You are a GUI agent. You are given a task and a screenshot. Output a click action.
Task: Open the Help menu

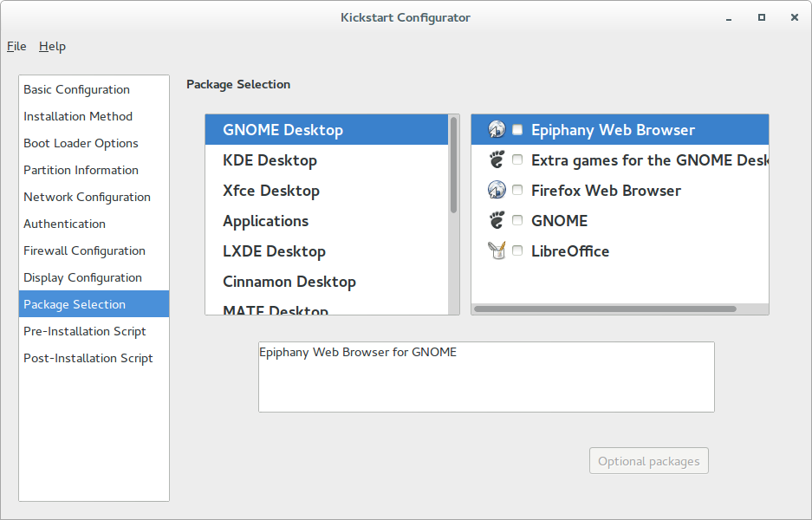tap(52, 46)
